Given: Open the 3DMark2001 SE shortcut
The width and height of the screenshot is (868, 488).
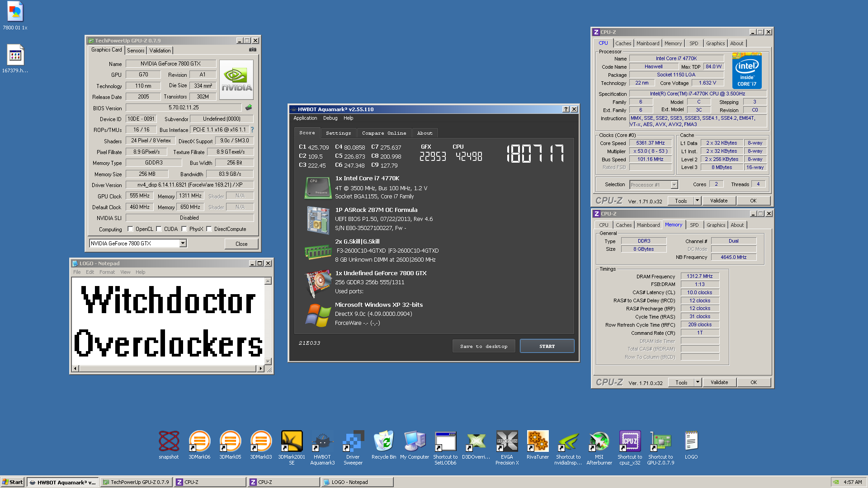Looking at the screenshot, I should pos(292,447).
